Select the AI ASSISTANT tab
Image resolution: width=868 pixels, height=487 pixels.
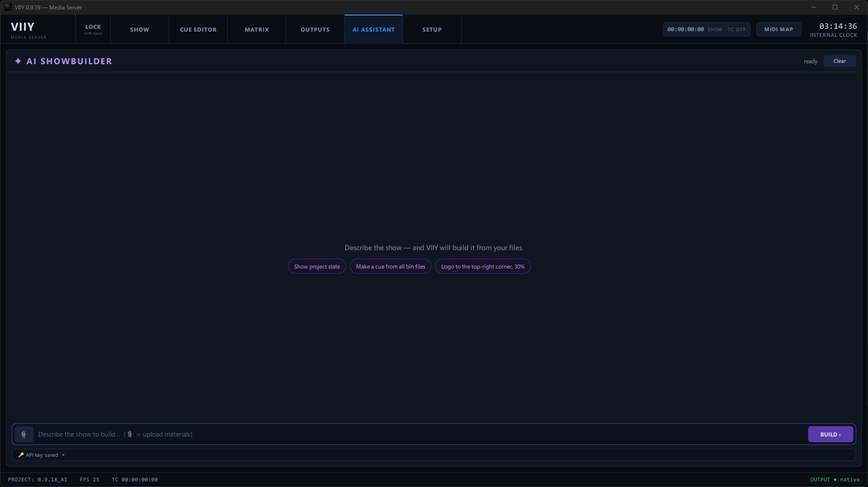pyautogui.click(x=373, y=29)
